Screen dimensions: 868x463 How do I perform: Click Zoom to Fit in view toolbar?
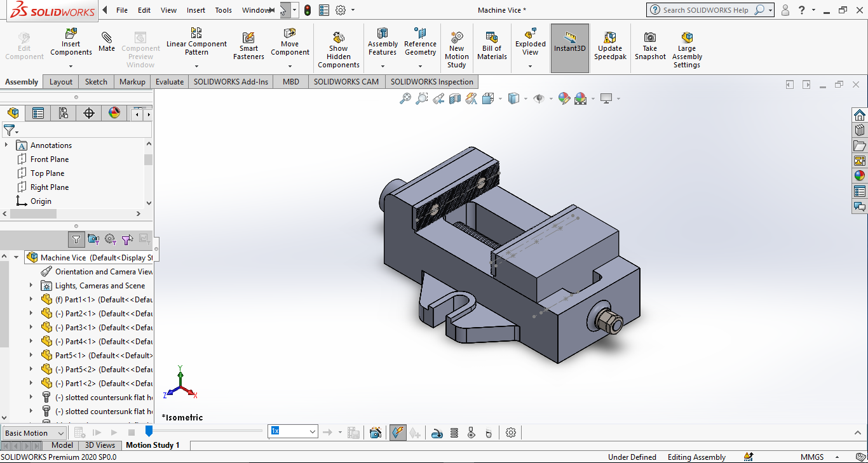click(x=405, y=98)
